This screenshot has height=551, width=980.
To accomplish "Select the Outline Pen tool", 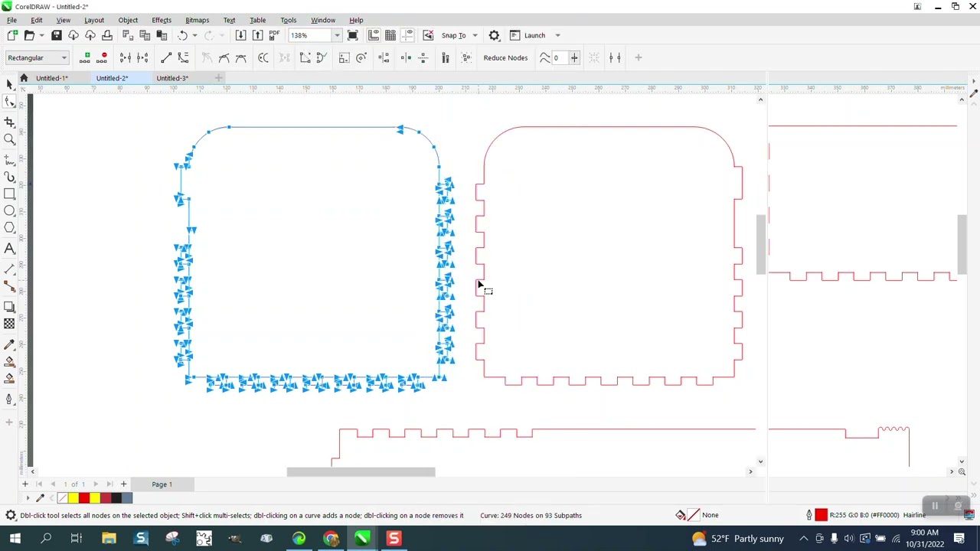I will pos(9,399).
